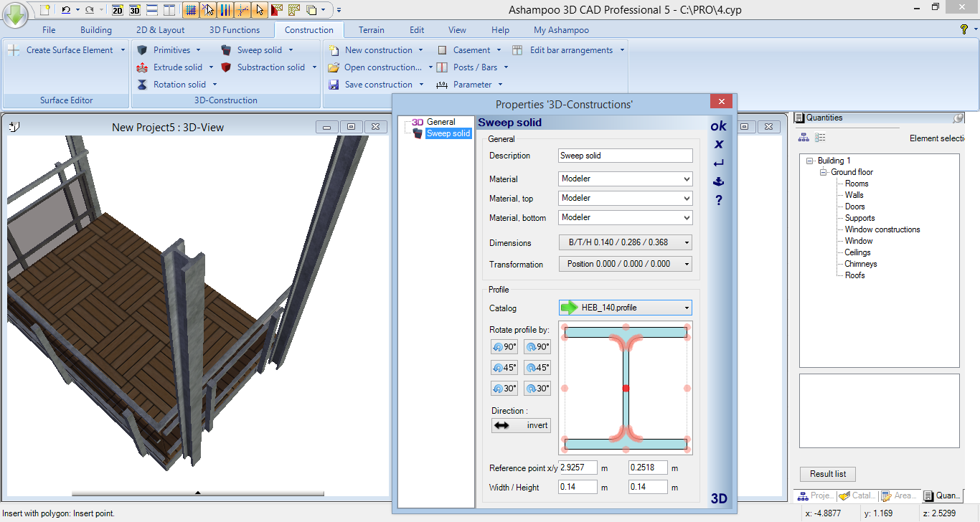The height and width of the screenshot is (522, 980).
Task: Expand the Dimensions B/T/H dropdown
Action: click(x=625, y=242)
